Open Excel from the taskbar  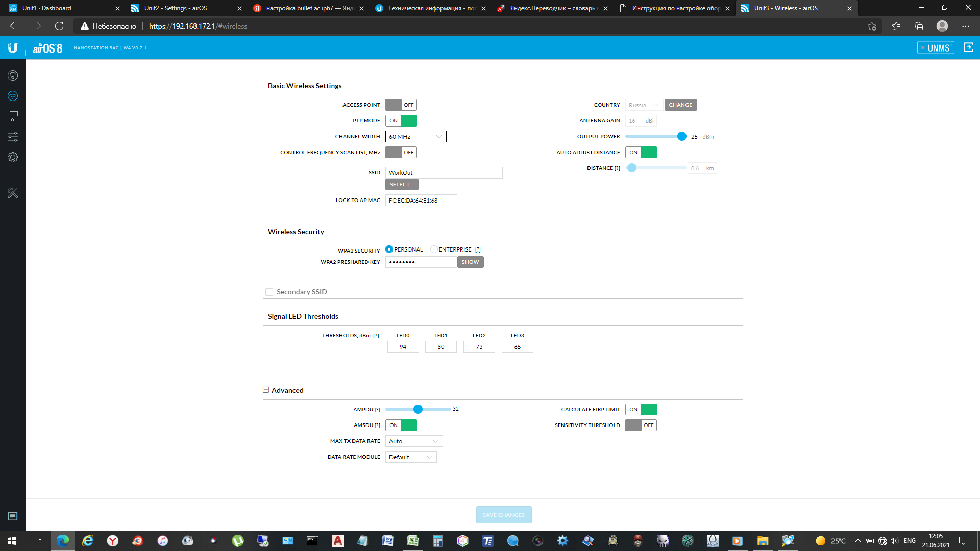click(412, 541)
